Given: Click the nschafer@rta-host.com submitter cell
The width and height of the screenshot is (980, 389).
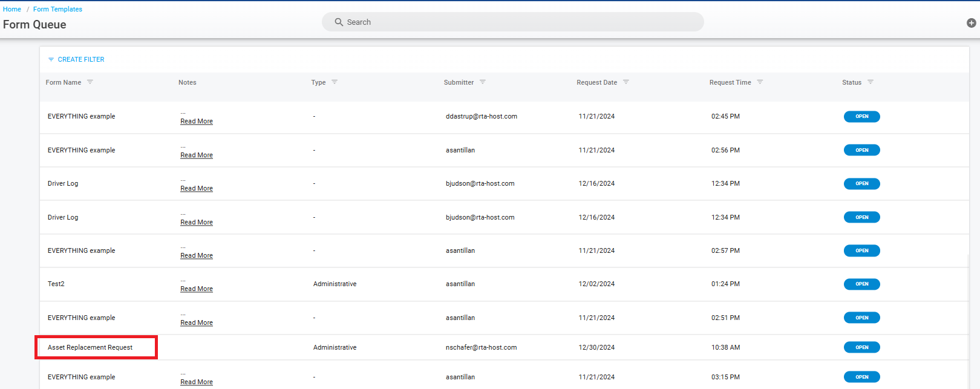Looking at the screenshot, I should coord(481,347).
